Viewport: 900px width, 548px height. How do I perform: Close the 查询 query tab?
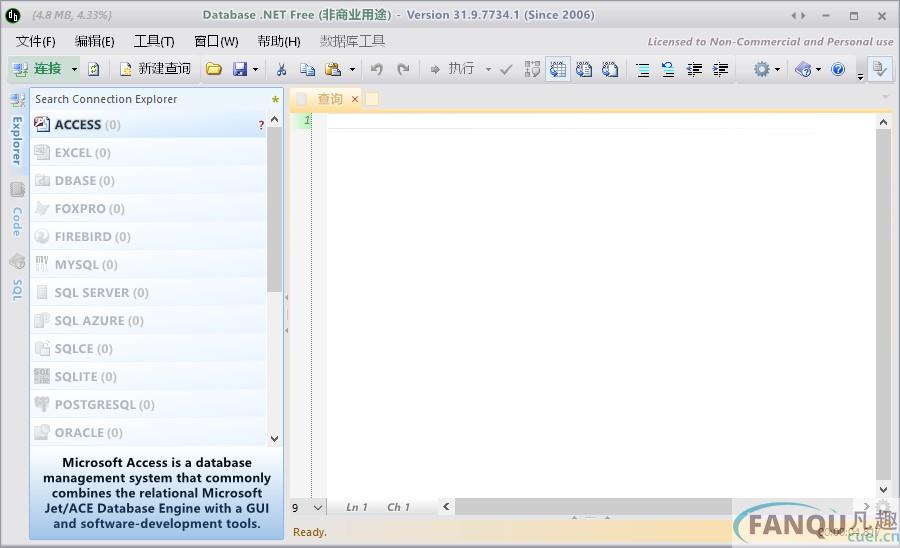point(355,99)
